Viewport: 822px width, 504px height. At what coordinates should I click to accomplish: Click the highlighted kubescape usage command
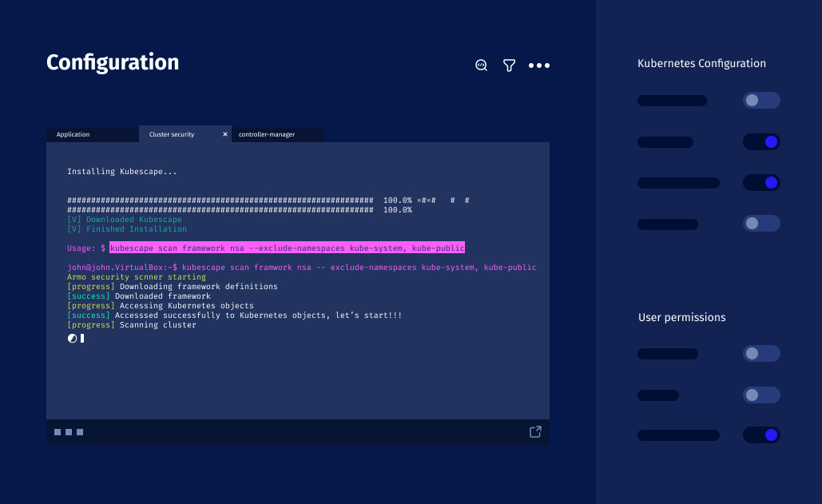288,248
